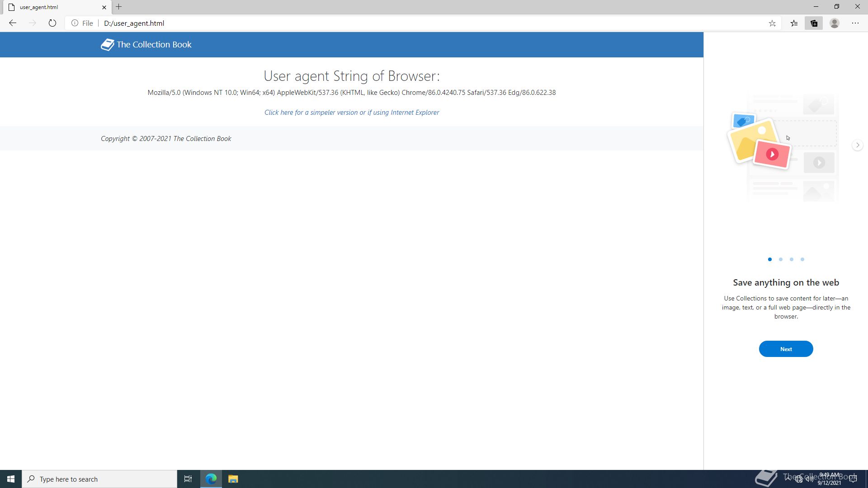Open The Collection Book header logo
The height and width of the screenshot is (488, 868).
point(146,44)
